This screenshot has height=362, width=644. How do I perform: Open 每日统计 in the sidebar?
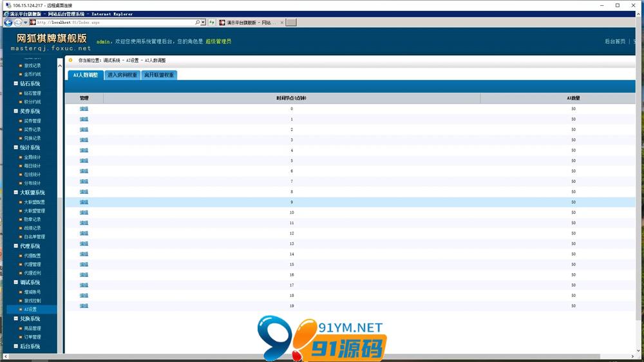point(32,166)
